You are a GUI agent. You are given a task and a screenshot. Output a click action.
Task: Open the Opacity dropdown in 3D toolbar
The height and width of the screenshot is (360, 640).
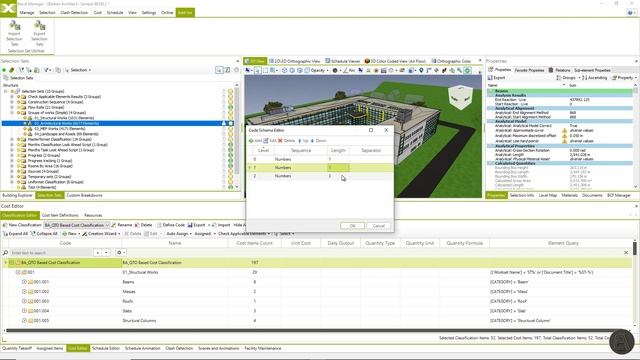317,70
